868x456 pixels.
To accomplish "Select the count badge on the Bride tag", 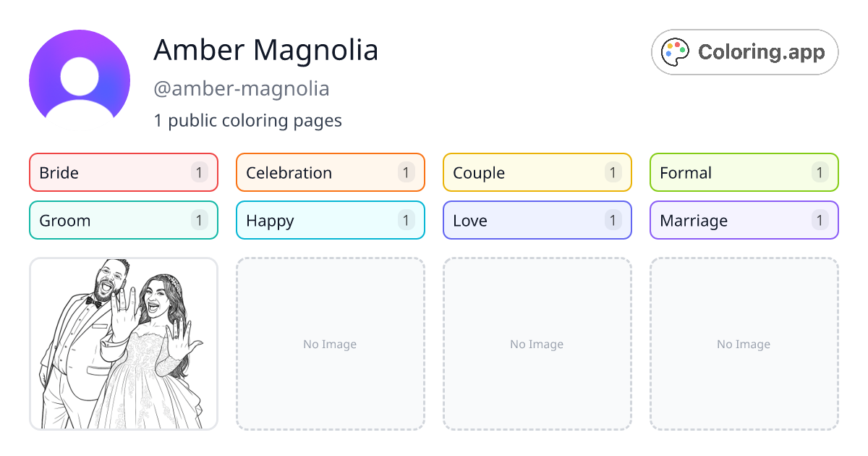I will click(199, 172).
